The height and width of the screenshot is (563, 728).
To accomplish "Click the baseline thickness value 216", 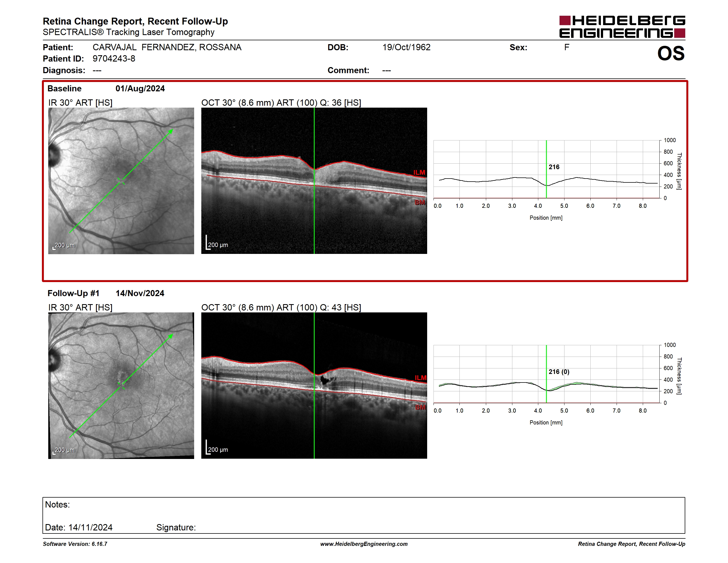I will pyautogui.click(x=554, y=167).
